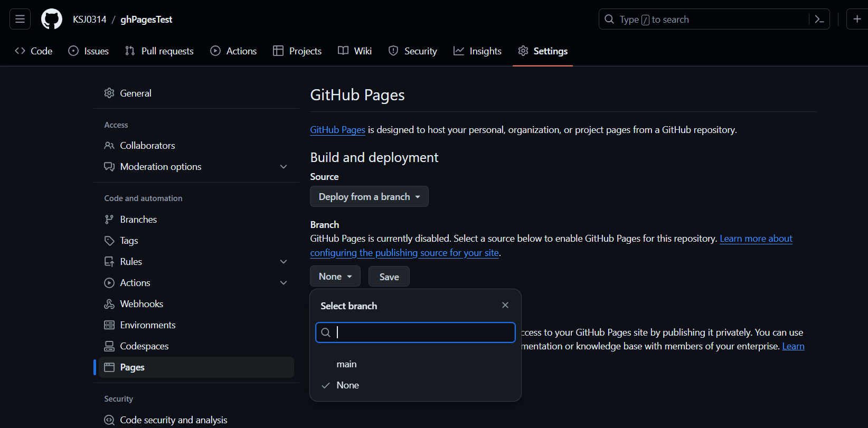
Task: Click the Code security and analysis icon
Action: coord(109,420)
